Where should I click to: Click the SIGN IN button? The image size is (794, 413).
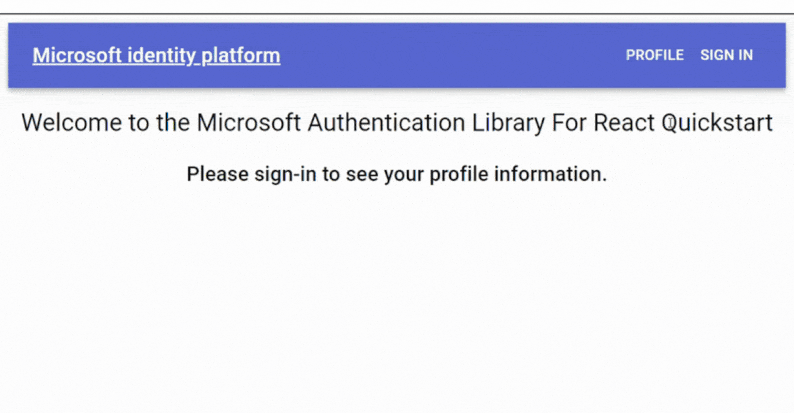click(x=727, y=55)
